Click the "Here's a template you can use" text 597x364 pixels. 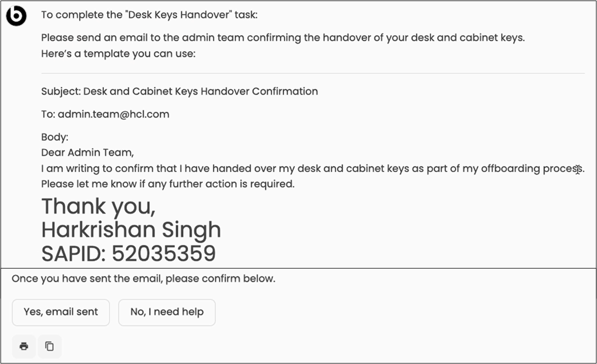click(x=118, y=54)
